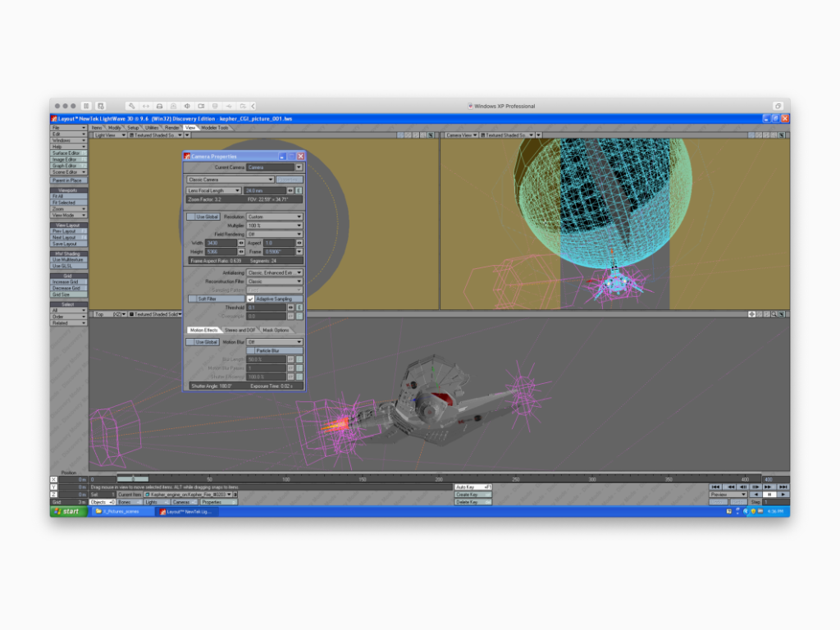Open the X_Pictures_scenes taskbar item

[121, 512]
